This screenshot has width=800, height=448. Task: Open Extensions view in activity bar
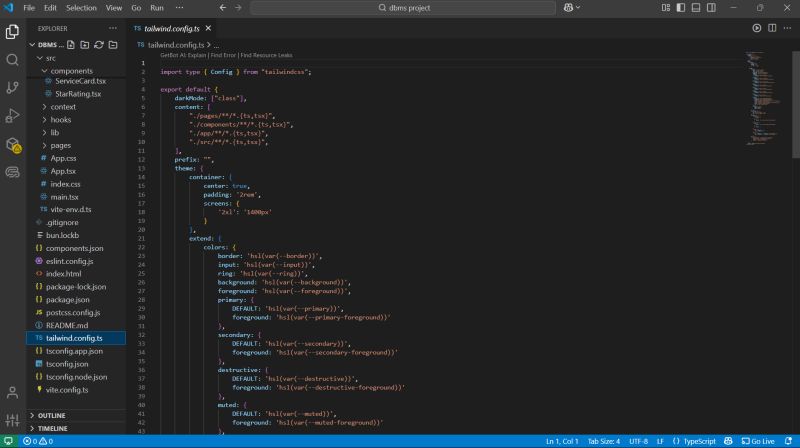(x=12, y=144)
